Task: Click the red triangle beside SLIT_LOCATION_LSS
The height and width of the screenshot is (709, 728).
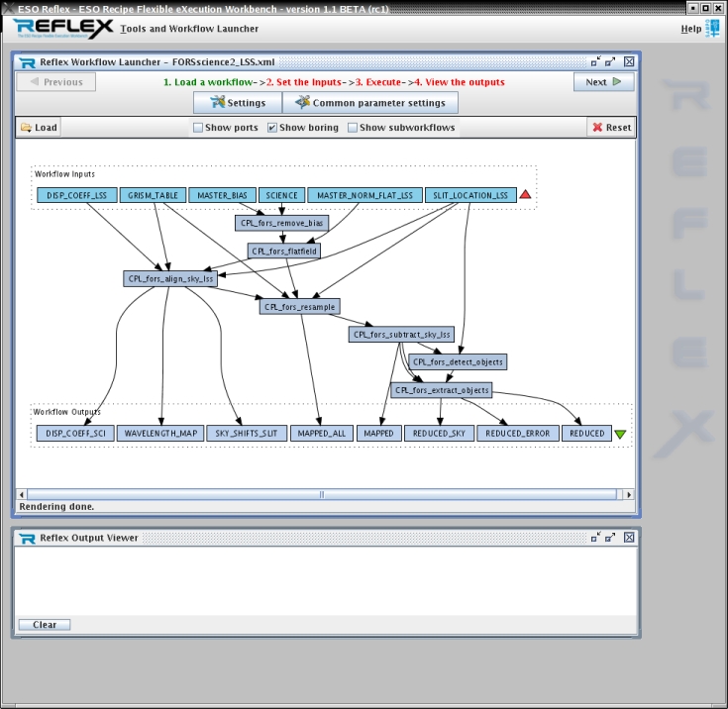Action: coord(525,194)
